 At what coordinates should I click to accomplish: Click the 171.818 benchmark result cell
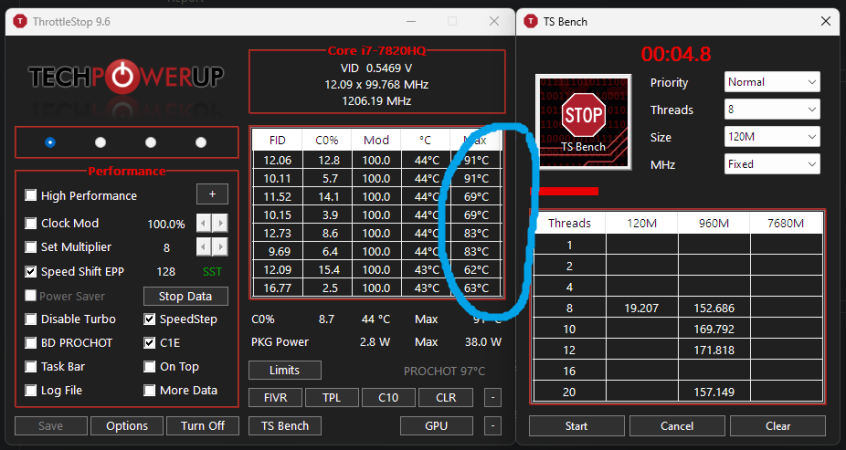pyautogui.click(x=714, y=350)
